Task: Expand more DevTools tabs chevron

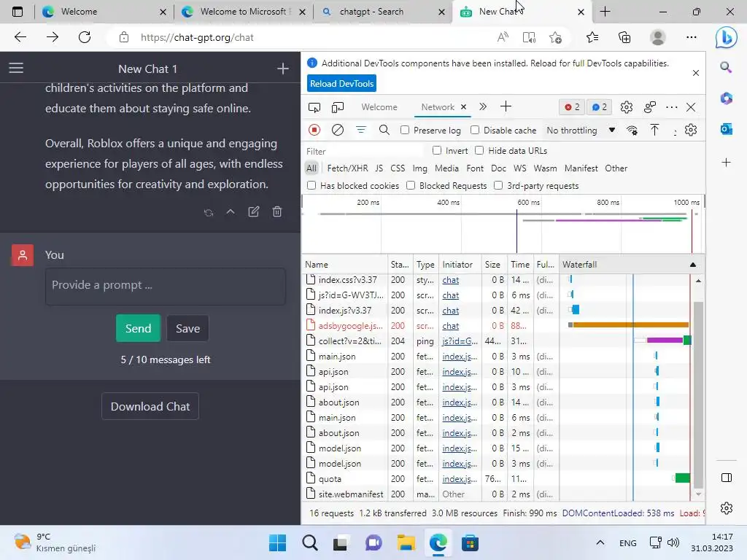Action: coord(483,106)
